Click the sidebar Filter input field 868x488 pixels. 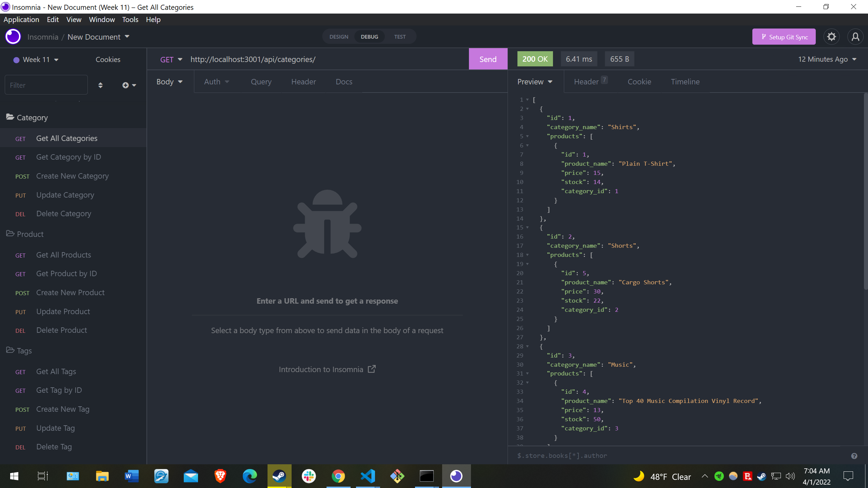point(46,85)
